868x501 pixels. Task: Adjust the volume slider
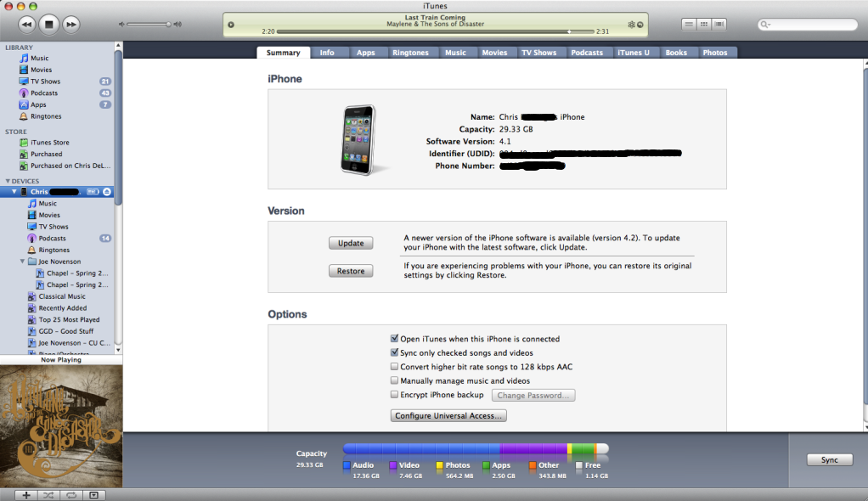(x=147, y=25)
